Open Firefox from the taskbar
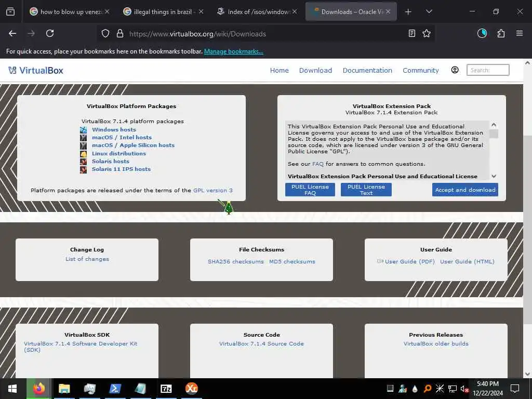 (x=38, y=389)
